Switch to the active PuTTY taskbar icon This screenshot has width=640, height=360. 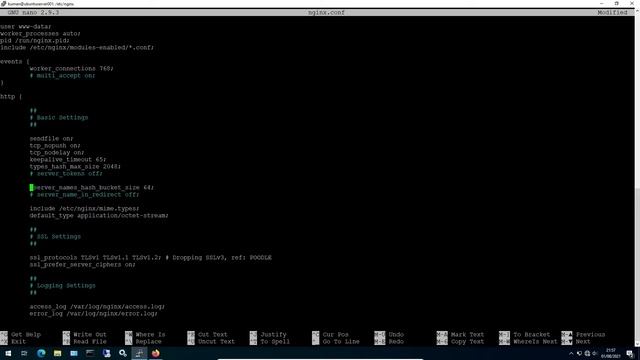pos(139,353)
